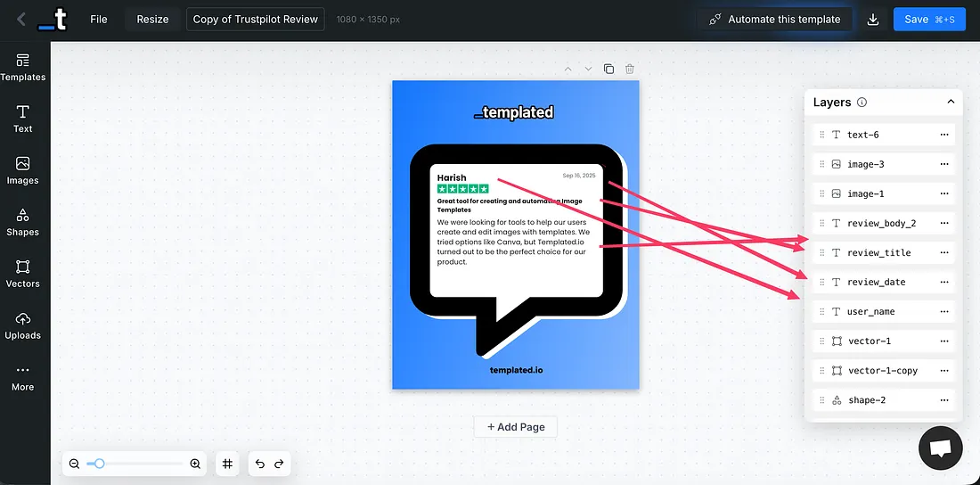
Task: Redo the last action
Action: pos(280,464)
